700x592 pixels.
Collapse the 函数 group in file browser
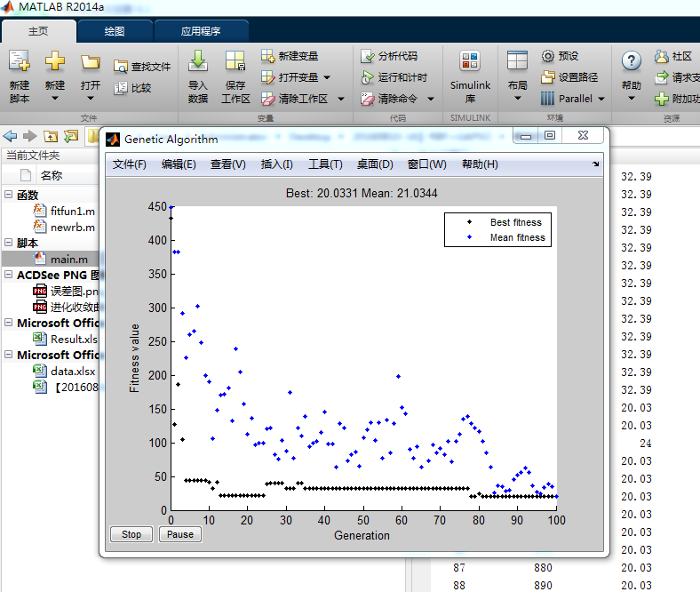click(9, 195)
